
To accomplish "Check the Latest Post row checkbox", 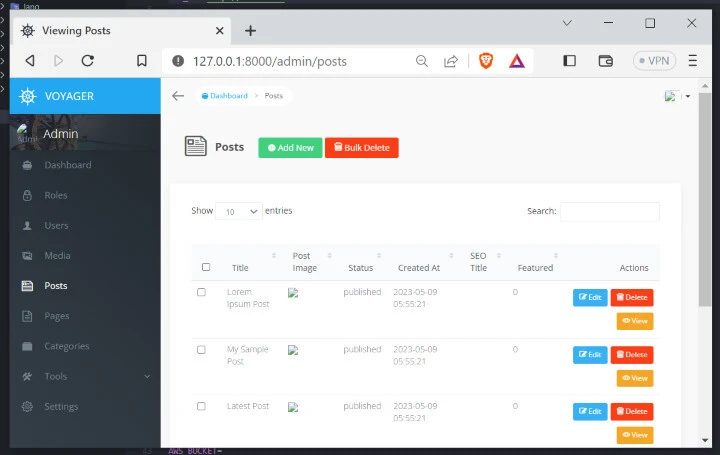I will [x=201, y=406].
